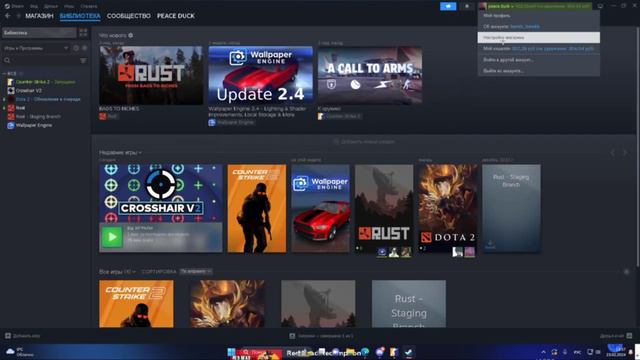Open the PEACE DUCK profile tab
Screen dimensions: 640x360
coord(176,16)
